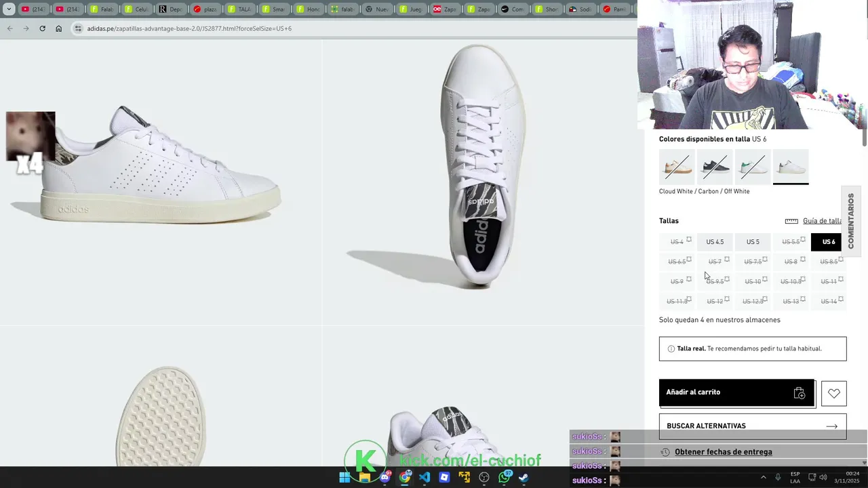This screenshot has width=868, height=488.
Task: Pick the beige/tan shoe color swatch
Action: (677, 167)
